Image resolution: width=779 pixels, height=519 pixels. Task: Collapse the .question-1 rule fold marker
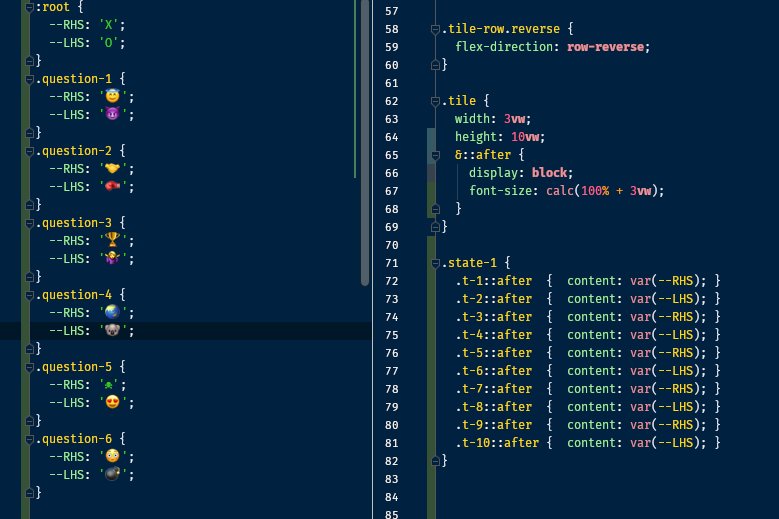[29, 79]
